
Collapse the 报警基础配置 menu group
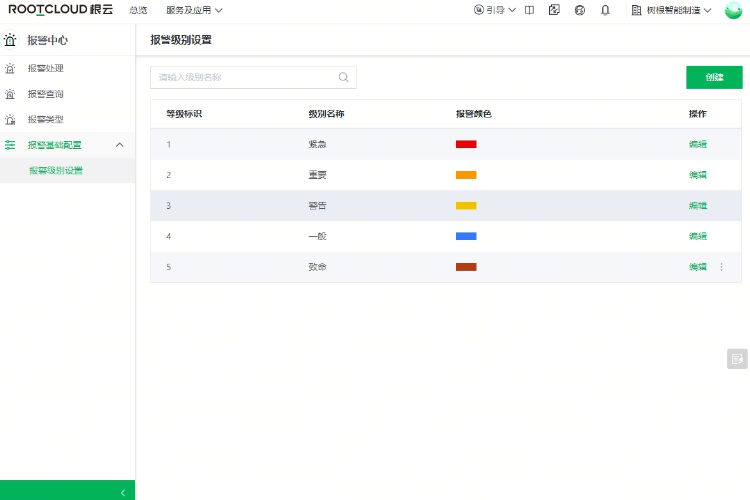coord(120,145)
